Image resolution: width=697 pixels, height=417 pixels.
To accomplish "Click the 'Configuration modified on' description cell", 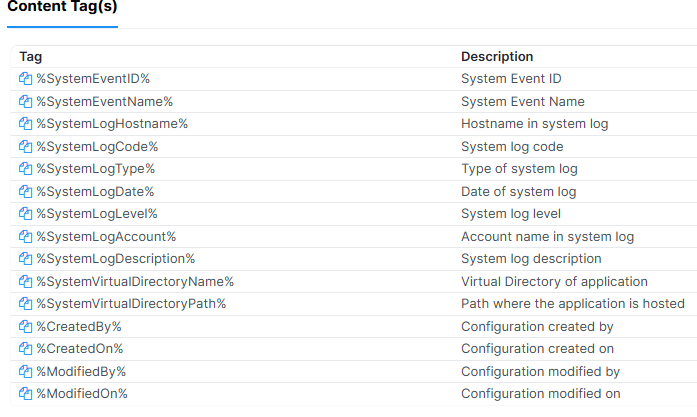I will point(540,394).
